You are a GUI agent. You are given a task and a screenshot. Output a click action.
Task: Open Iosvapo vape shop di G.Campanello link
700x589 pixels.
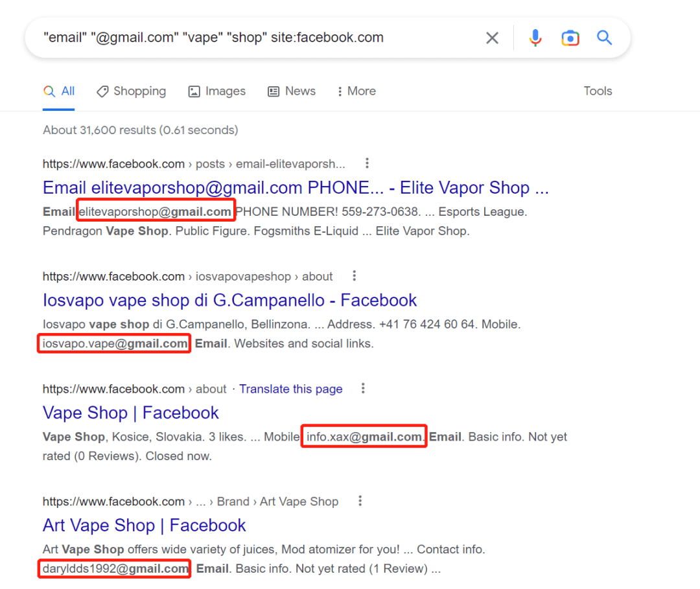click(x=229, y=301)
